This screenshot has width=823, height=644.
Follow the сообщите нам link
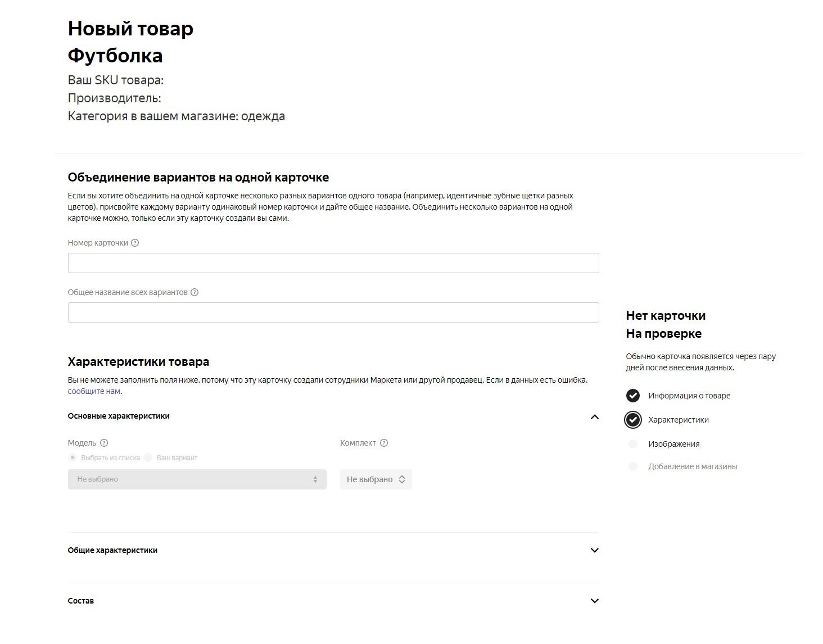94,391
